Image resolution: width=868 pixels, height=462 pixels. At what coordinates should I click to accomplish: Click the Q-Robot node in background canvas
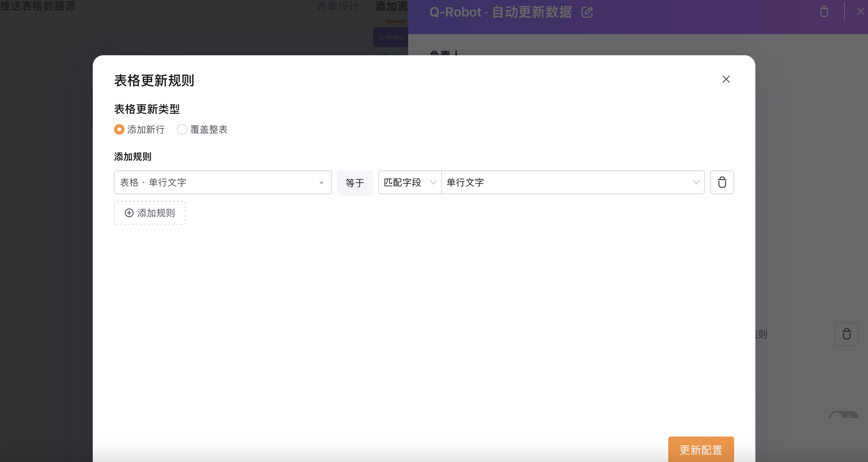click(x=391, y=37)
